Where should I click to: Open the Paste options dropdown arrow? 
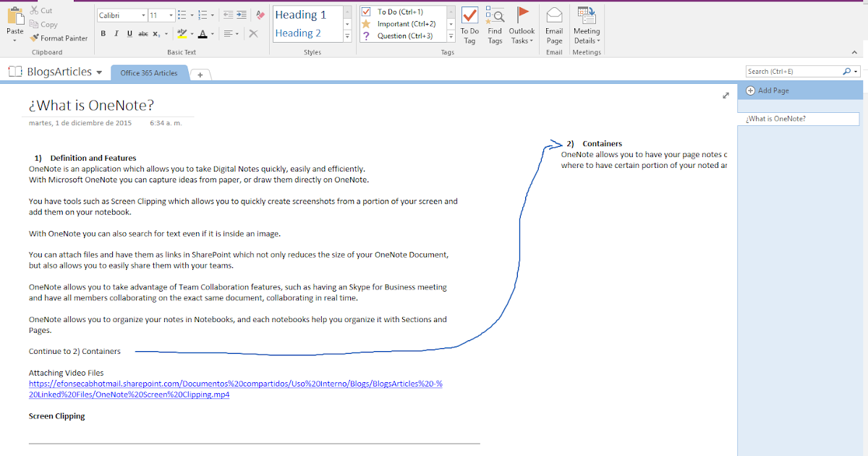pyautogui.click(x=14, y=40)
